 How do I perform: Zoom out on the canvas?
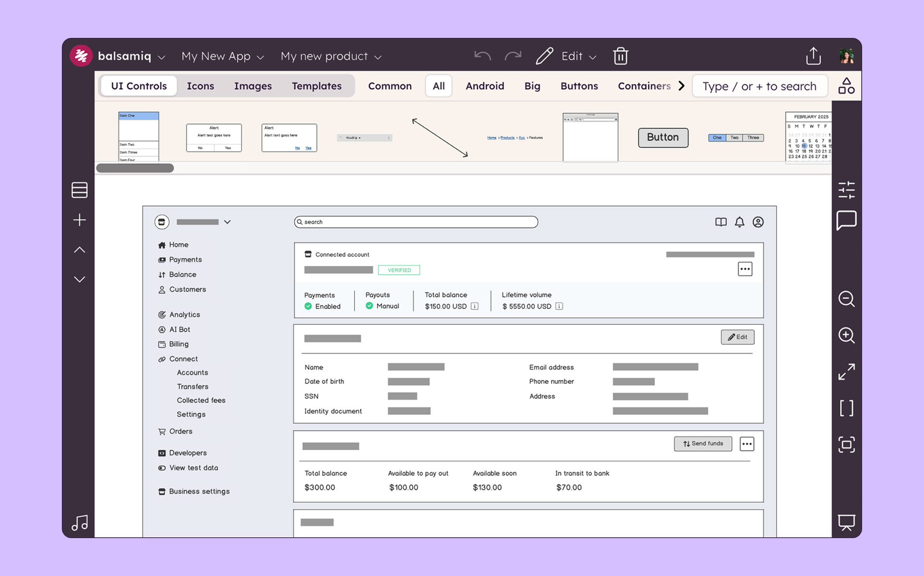[x=847, y=299]
